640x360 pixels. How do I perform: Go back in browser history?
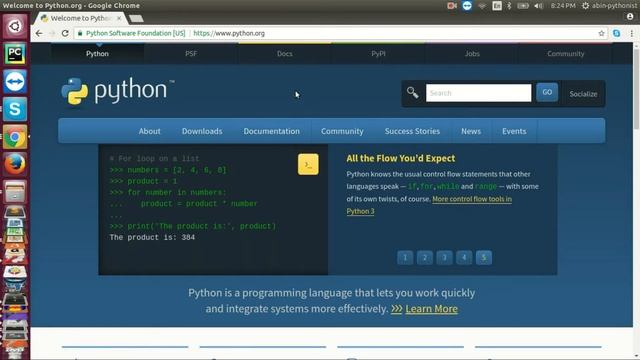[39, 33]
